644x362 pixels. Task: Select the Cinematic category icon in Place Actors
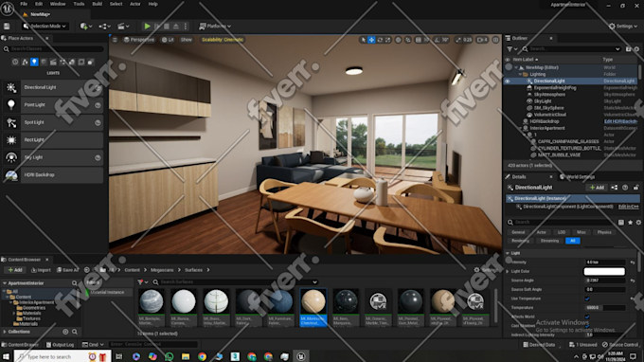tap(53, 62)
